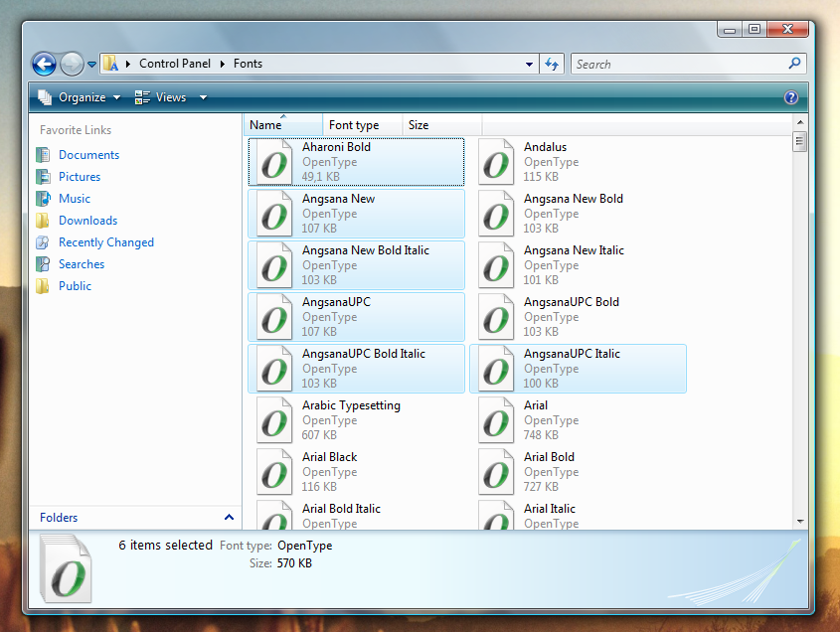Click the Fonts folder icon in address bar
The height and width of the screenshot is (632, 840).
[111, 64]
